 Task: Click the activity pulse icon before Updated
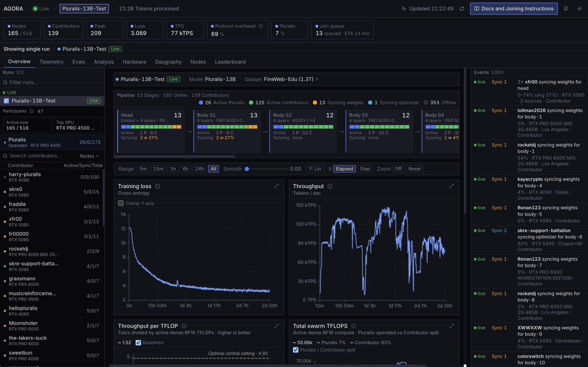404,8
